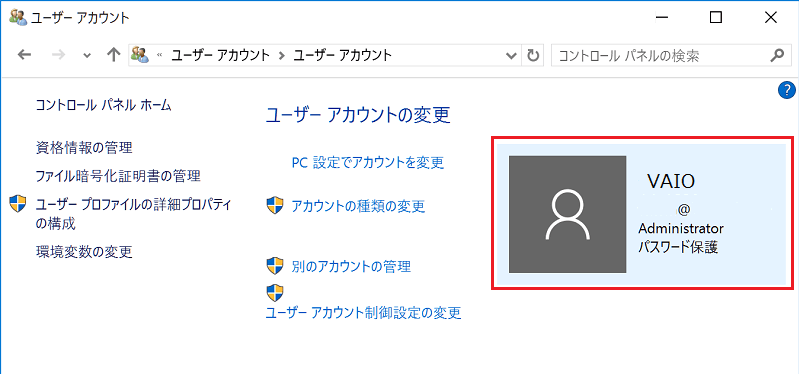Open help with the blue question mark

click(787, 91)
